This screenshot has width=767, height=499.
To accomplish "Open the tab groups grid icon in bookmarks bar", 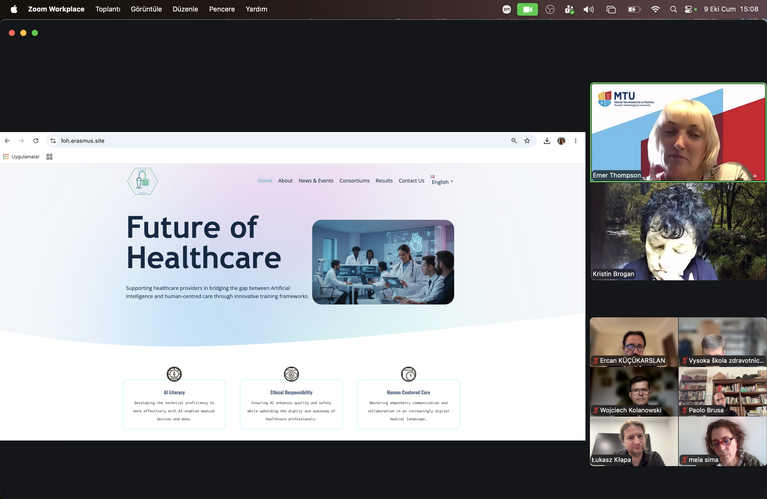I will pos(49,157).
